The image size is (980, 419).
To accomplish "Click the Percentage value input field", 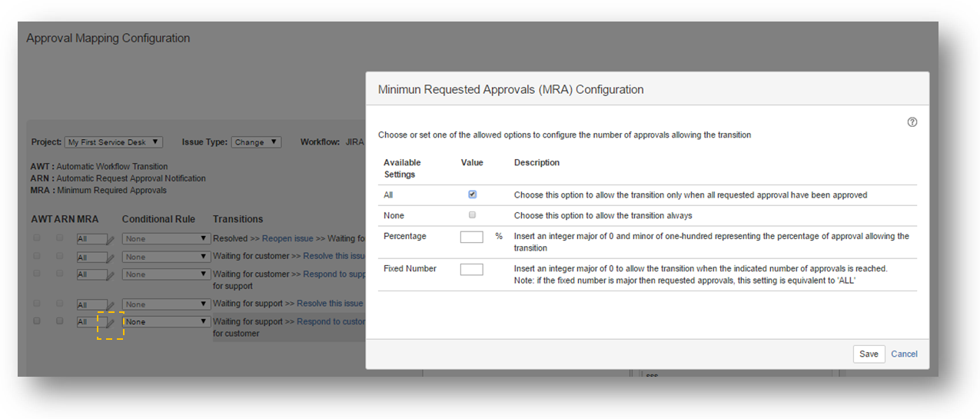I will pyautogui.click(x=471, y=237).
